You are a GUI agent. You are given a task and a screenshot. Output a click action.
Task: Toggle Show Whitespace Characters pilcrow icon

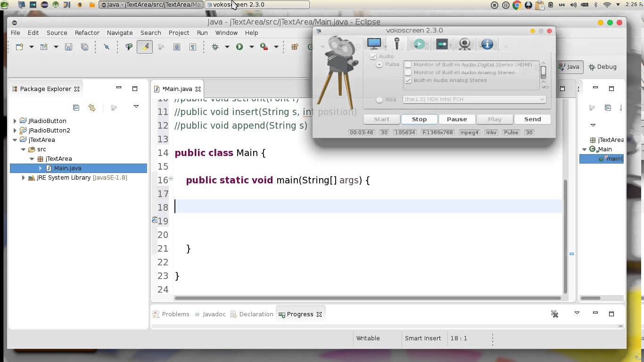(x=193, y=47)
